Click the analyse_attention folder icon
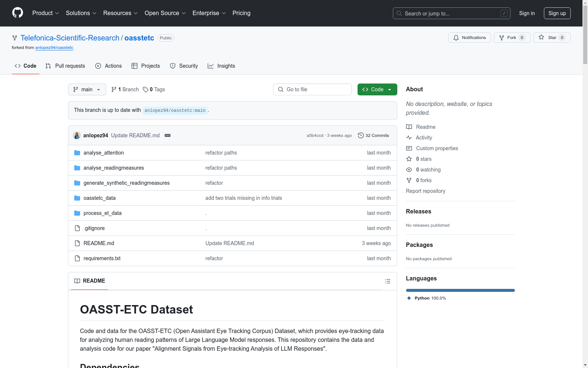Viewport: 588px width, 368px height. pyautogui.click(x=77, y=153)
